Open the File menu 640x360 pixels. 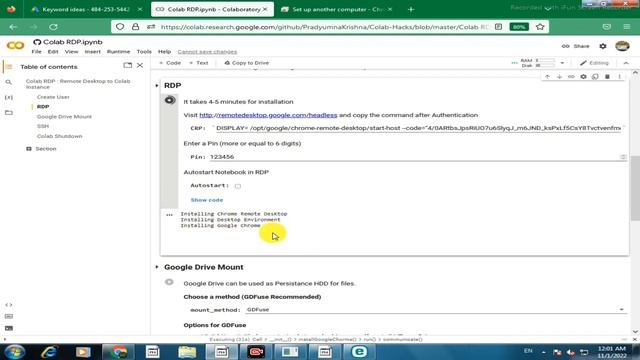pos(36,52)
